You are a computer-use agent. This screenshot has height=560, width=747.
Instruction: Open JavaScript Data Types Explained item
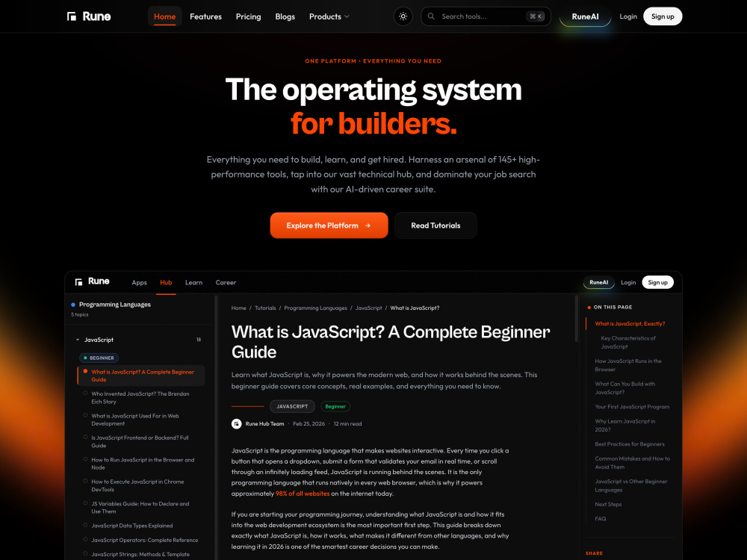(x=132, y=526)
